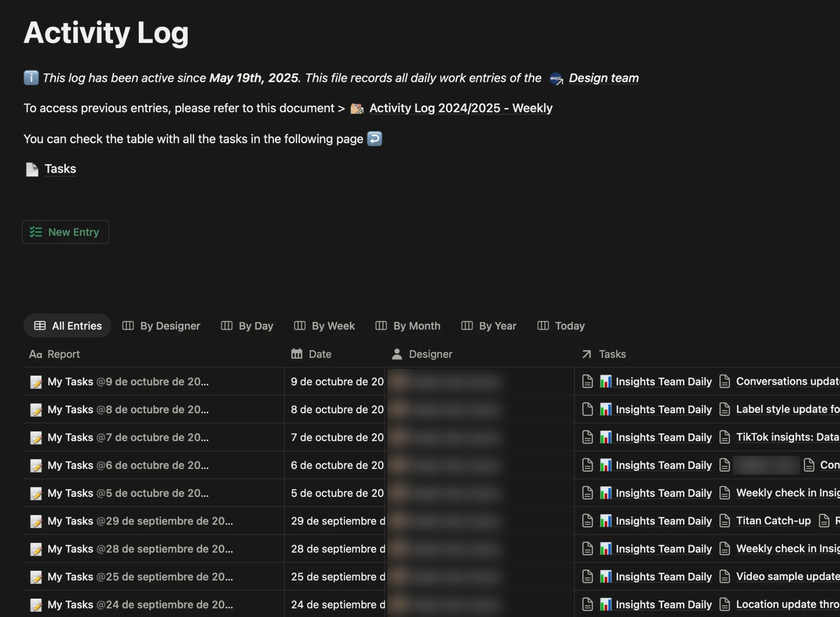Open the Label style update task
This screenshot has height=617, width=840.
787,409
